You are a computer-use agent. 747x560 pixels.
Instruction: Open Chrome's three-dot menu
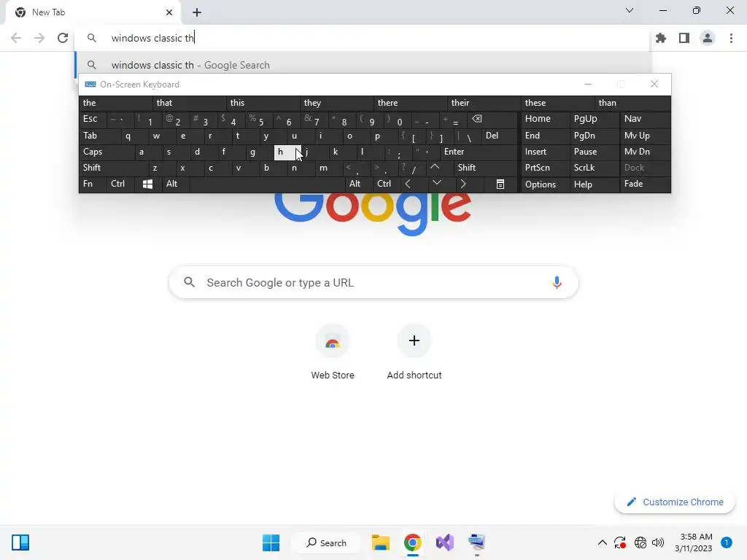coord(731,38)
